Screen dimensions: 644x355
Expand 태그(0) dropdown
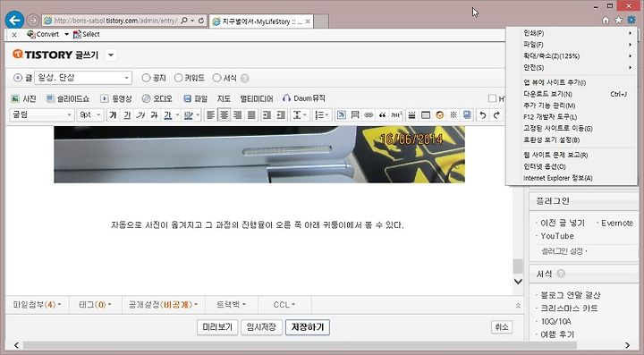point(96,305)
